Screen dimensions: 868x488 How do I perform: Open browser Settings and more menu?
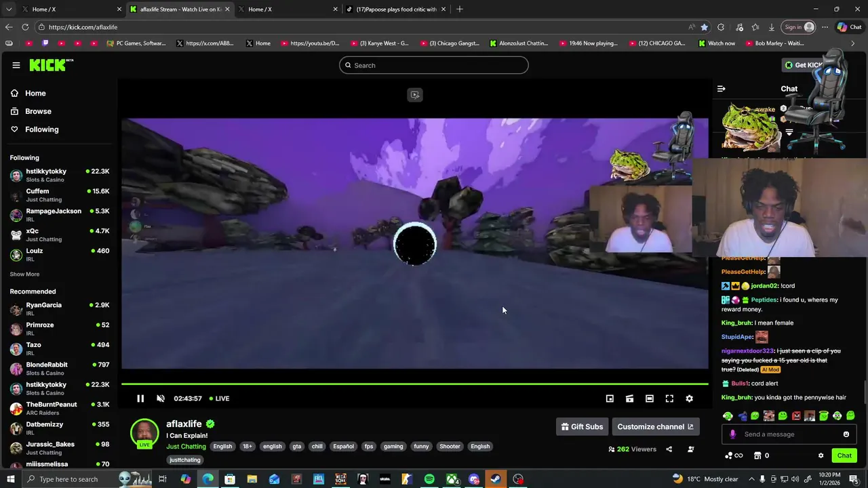click(825, 27)
